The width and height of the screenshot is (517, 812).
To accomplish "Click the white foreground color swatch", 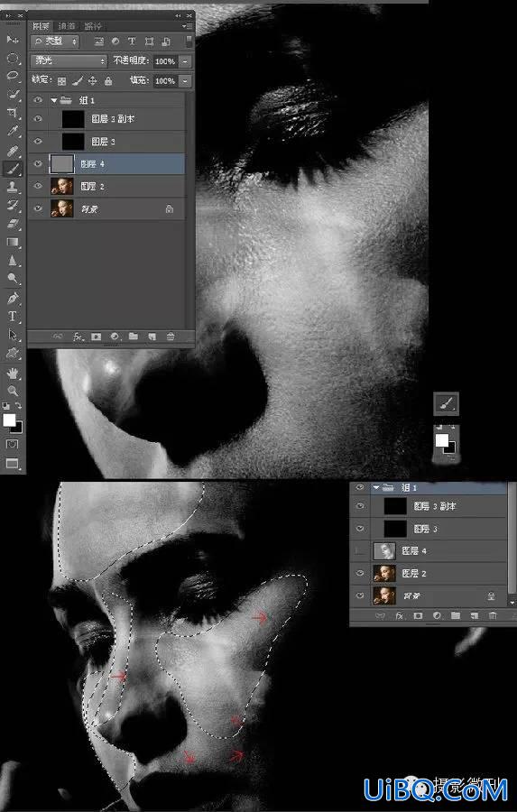I will coord(9,420).
